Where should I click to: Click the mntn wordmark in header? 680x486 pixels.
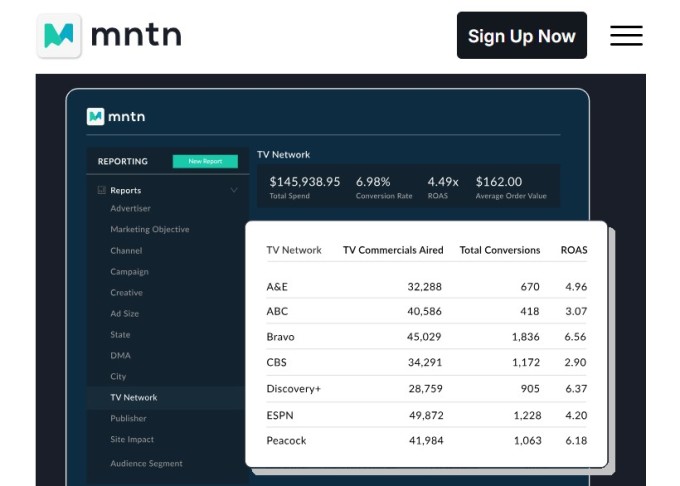136,36
